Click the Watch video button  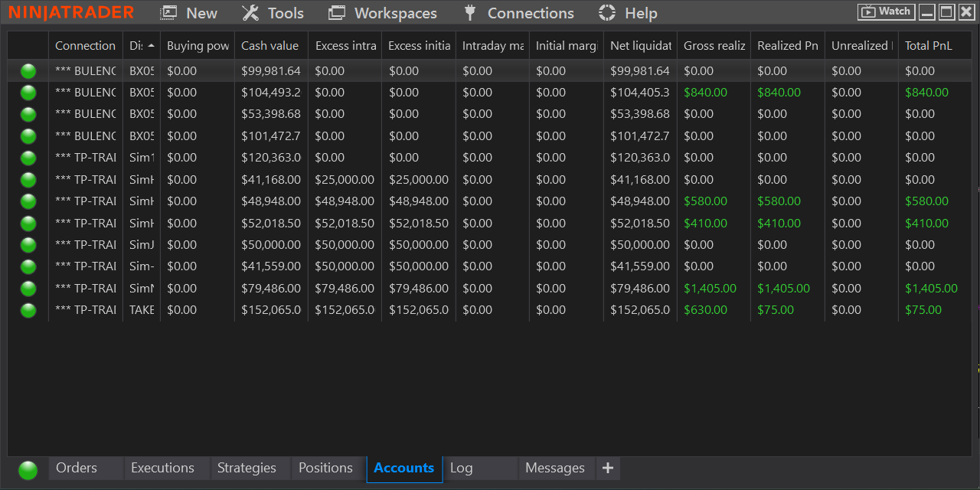click(887, 11)
